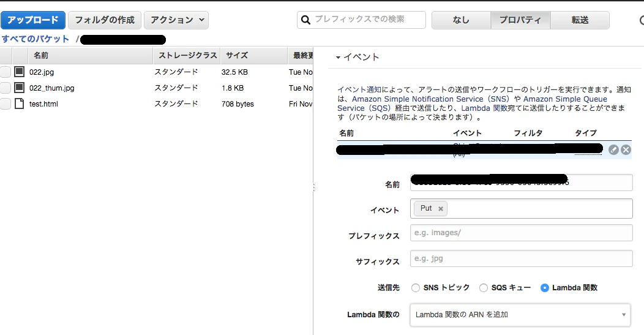The height and width of the screenshot is (335, 644).
Task: Collapse the イベント section
Action: 338,58
